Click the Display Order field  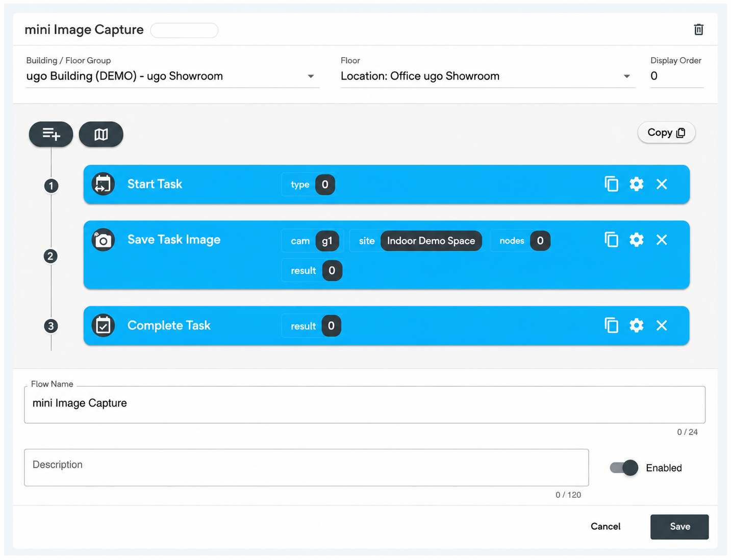pyautogui.click(x=677, y=76)
